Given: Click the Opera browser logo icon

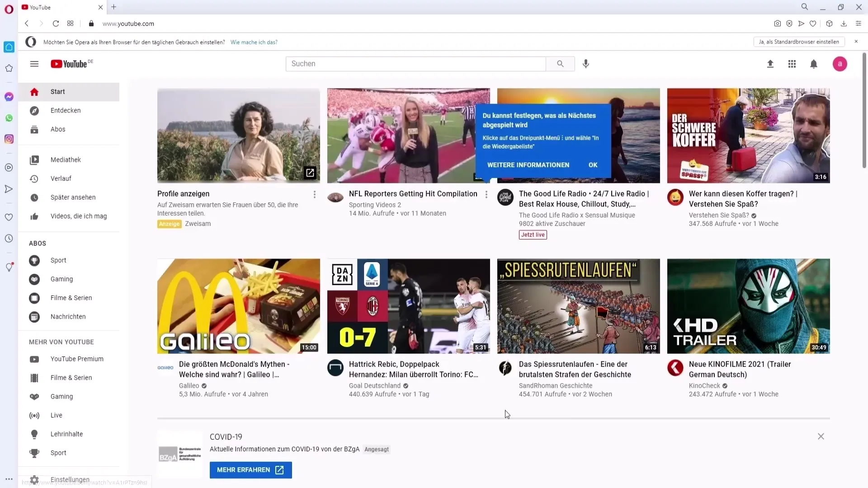Looking at the screenshot, I should (8, 7).
